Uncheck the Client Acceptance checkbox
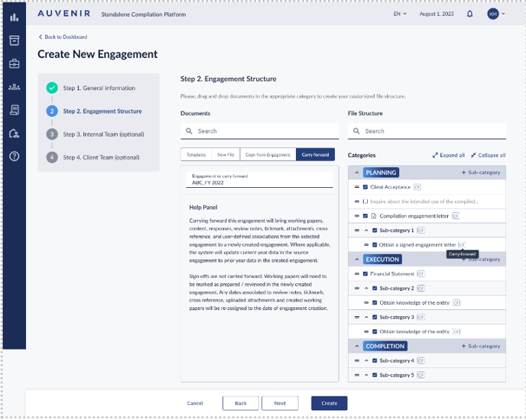Viewport: 526px width, 420px height. tap(366, 187)
